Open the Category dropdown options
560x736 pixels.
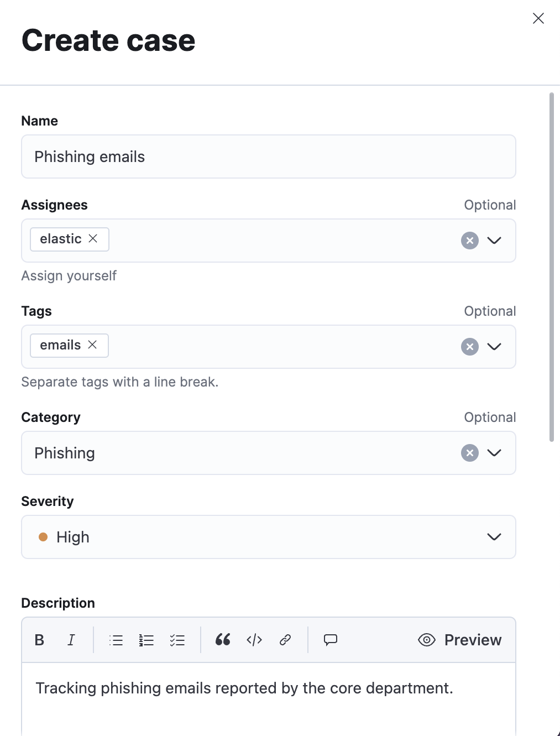pyautogui.click(x=494, y=453)
